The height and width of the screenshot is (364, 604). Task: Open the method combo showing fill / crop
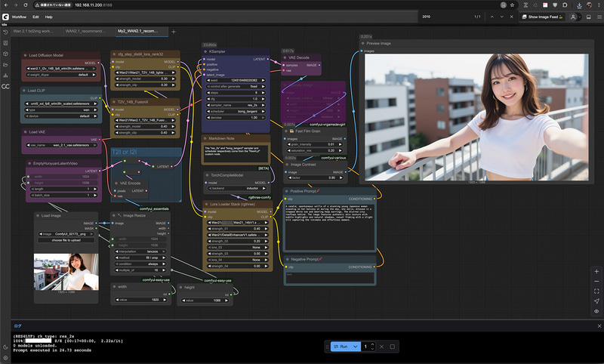140,258
